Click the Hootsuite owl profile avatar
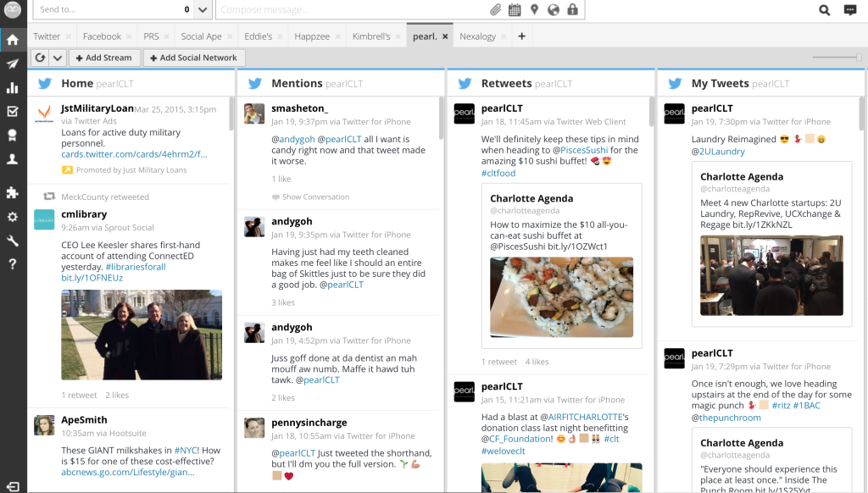The width and height of the screenshot is (868, 493). pos(13,8)
